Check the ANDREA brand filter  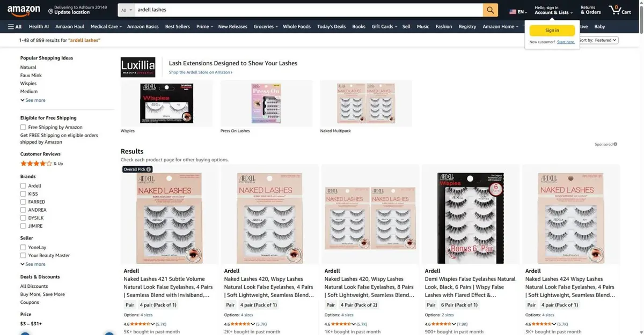point(23,210)
